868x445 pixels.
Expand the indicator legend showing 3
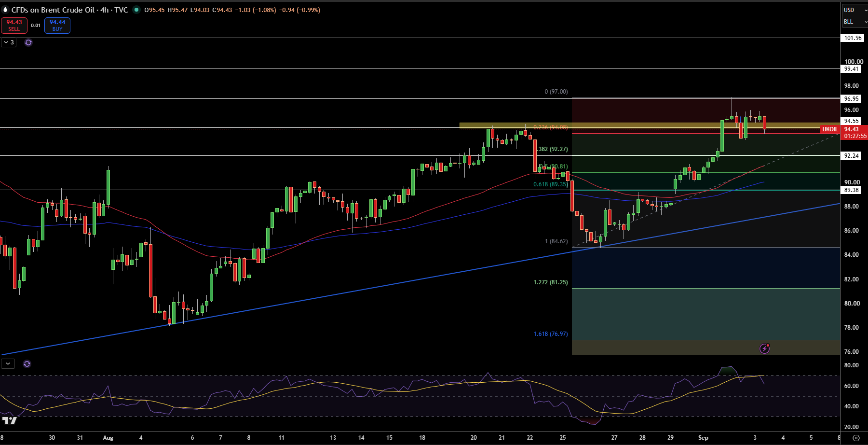(9, 42)
